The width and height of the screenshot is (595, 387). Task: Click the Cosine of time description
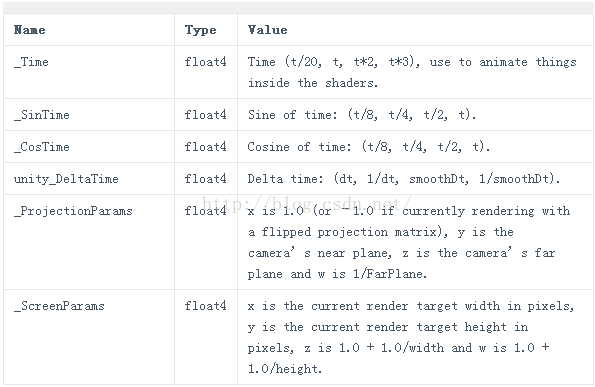(369, 146)
